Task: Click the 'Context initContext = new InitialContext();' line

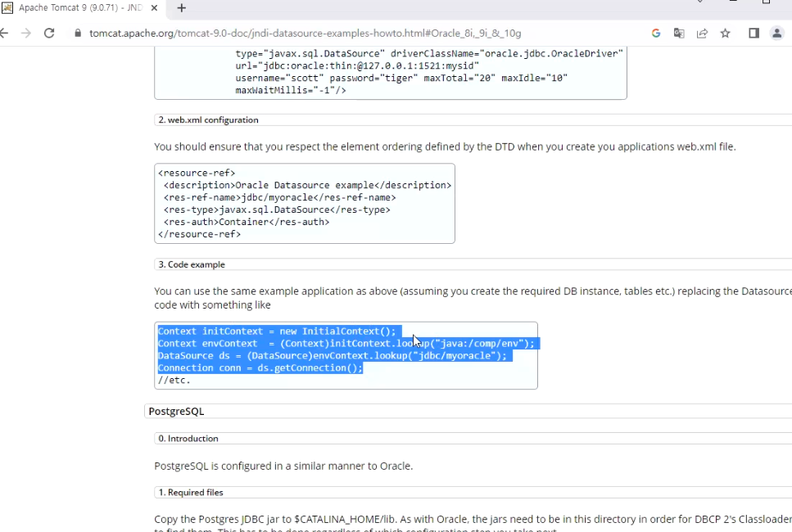Action: pyautogui.click(x=277, y=331)
